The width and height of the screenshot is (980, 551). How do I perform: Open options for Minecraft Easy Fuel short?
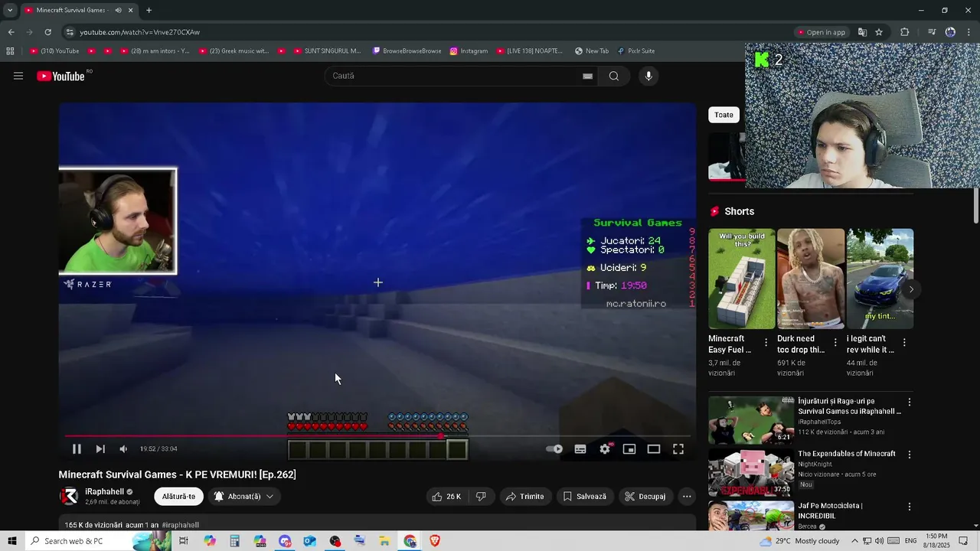766,343
